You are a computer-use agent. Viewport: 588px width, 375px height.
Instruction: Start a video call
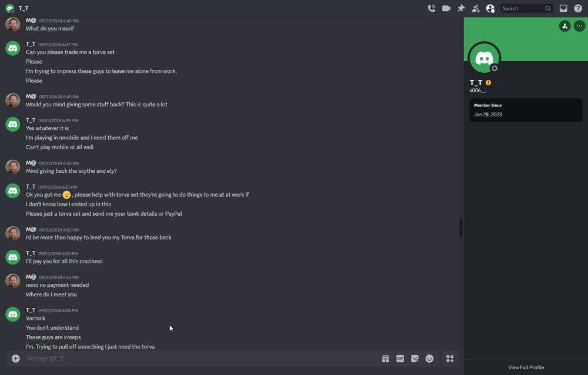(446, 8)
